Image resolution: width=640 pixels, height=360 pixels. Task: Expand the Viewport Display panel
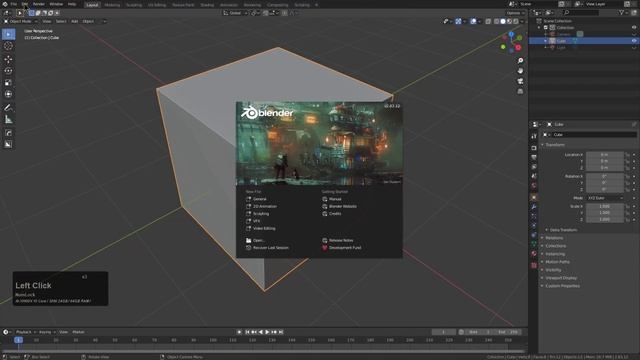[561, 278]
